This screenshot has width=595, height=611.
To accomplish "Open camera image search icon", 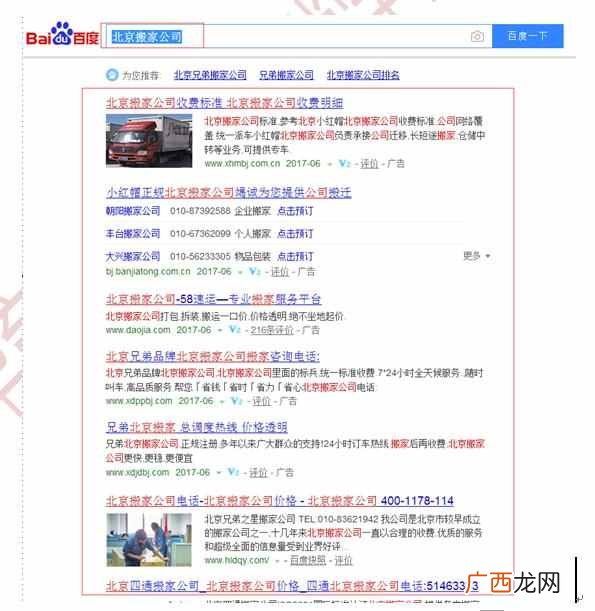I will tap(477, 36).
